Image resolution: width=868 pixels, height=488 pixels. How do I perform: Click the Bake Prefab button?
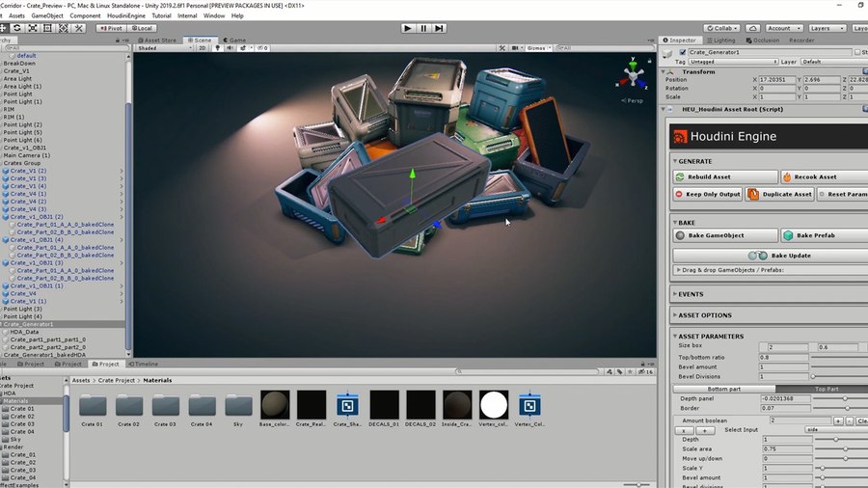point(824,235)
